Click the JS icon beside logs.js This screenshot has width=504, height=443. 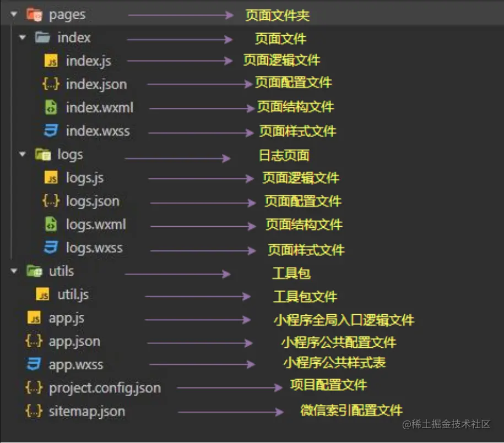51,177
